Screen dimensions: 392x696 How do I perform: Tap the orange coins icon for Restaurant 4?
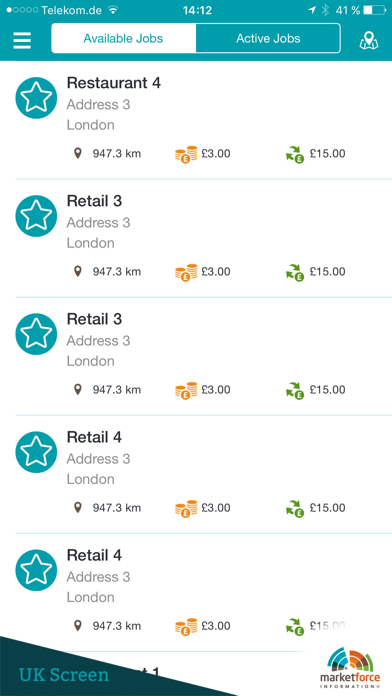(186, 154)
